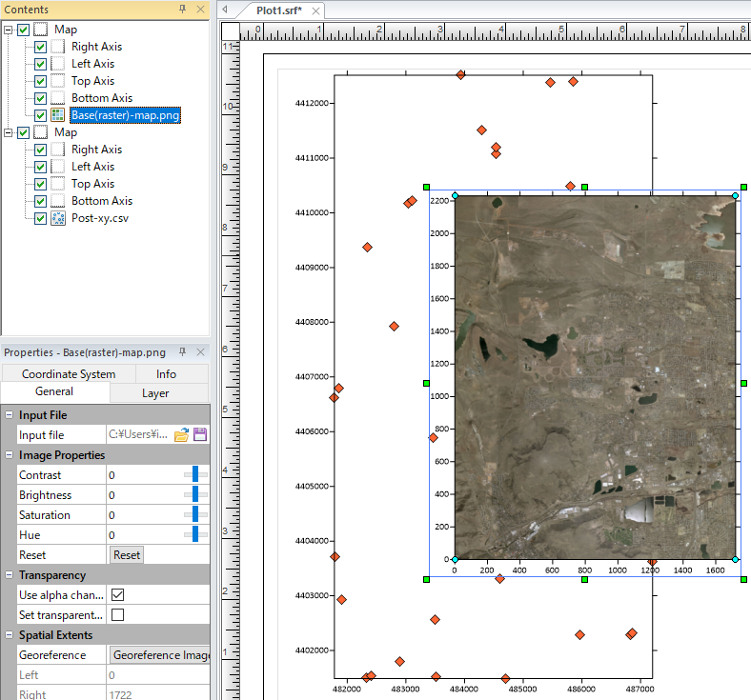Click the top-left cyan corner handle of image

pos(455,195)
